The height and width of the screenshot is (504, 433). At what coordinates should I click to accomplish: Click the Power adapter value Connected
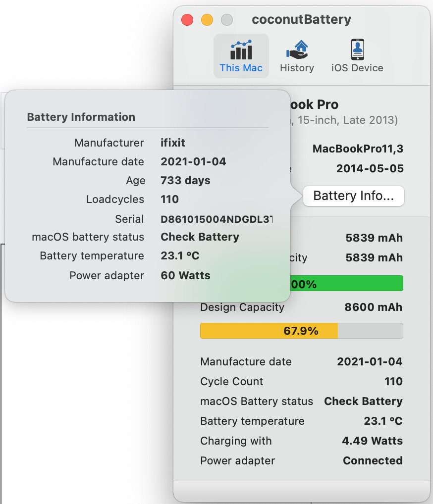[373, 460]
